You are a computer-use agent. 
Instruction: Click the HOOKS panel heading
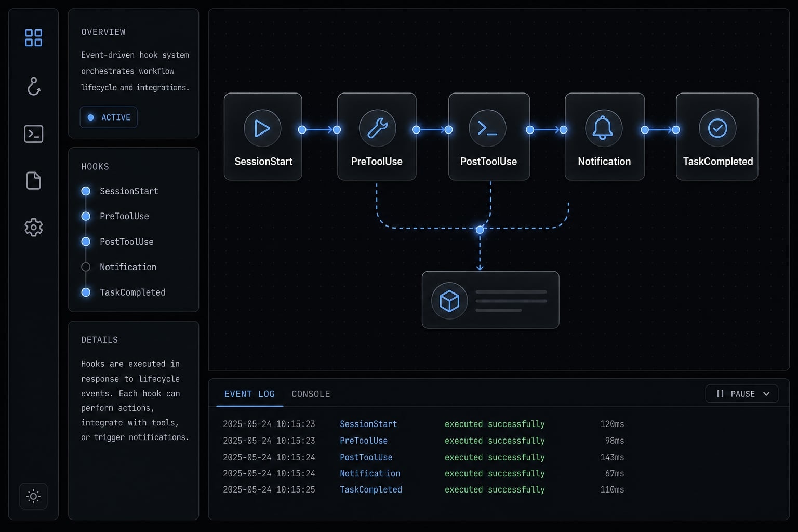click(95, 167)
